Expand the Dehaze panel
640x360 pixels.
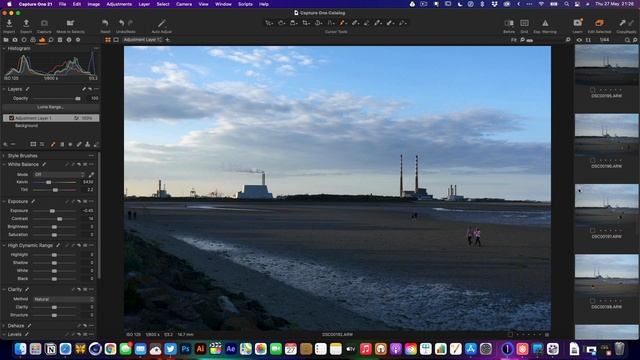point(4,326)
